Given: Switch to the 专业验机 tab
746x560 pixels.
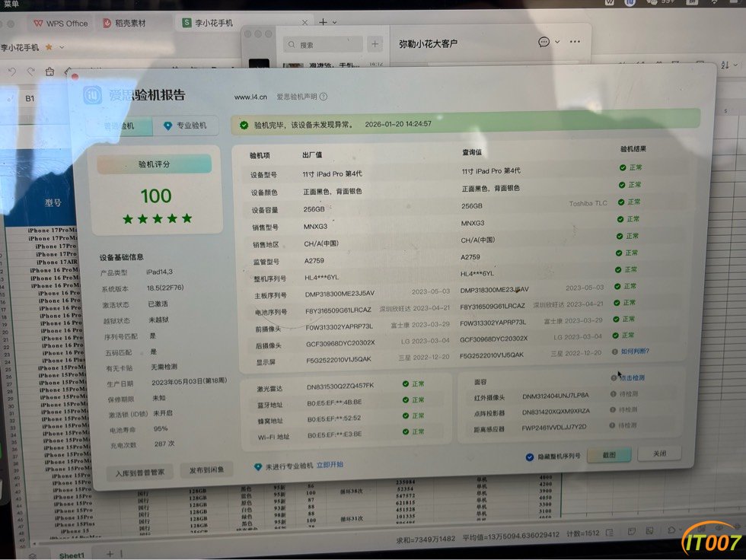Looking at the screenshot, I should pos(186,126).
